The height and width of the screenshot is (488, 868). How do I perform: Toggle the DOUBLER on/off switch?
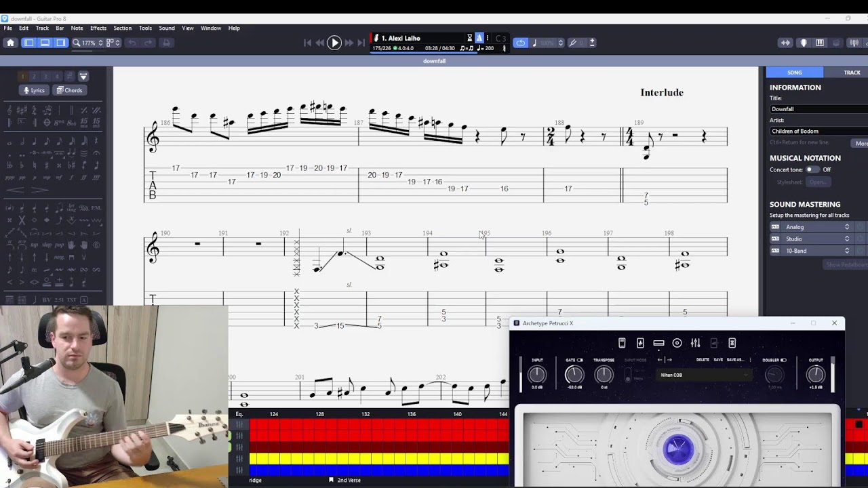tap(783, 361)
